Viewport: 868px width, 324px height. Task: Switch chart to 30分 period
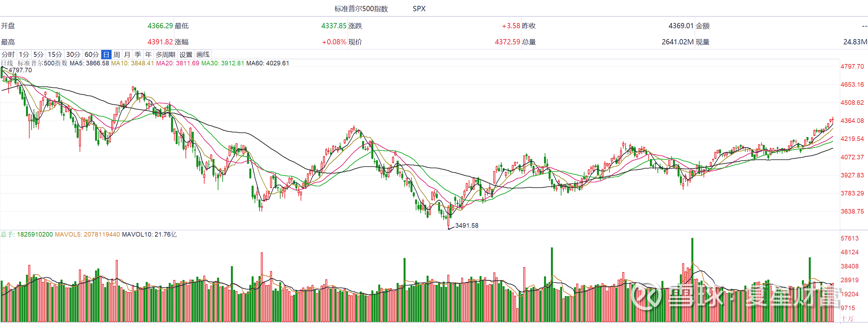coord(73,55)
